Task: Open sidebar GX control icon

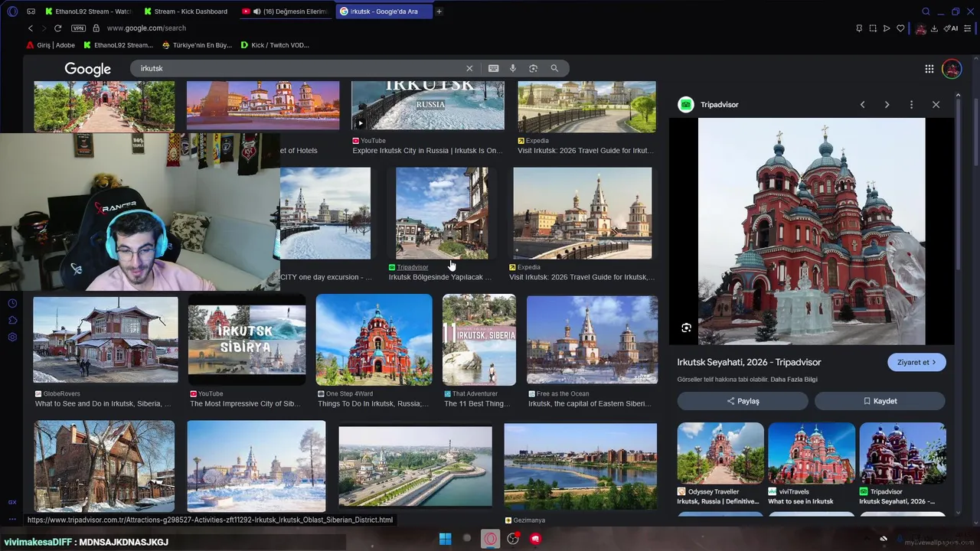Action: tap(12, 502)
